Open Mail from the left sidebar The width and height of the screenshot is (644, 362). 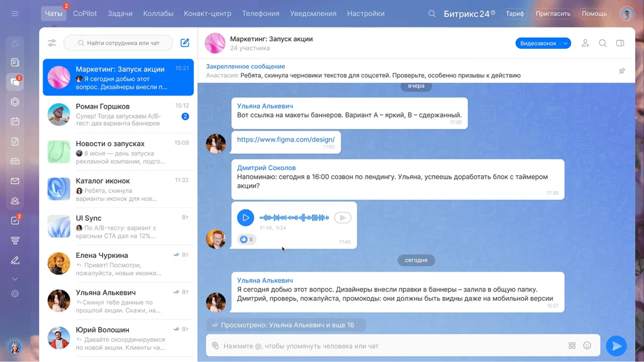pyautogui.click(x=15, y=180)
